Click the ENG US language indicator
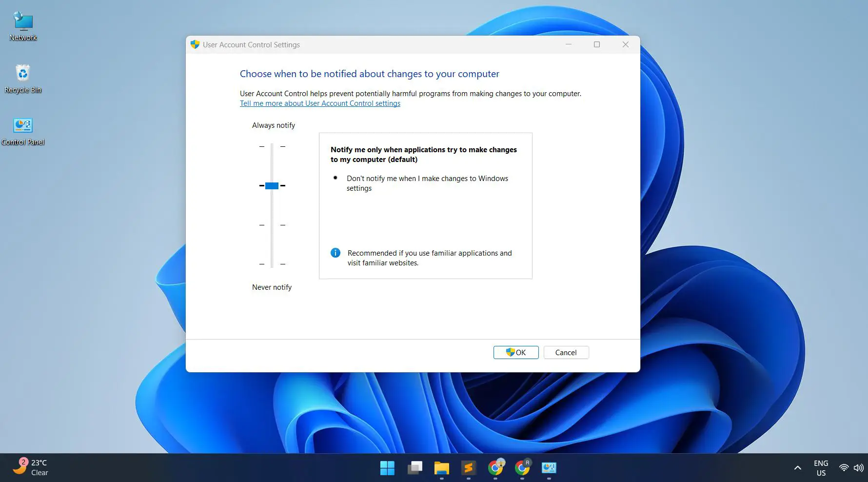The image size is (868, 482). point(821,467)
